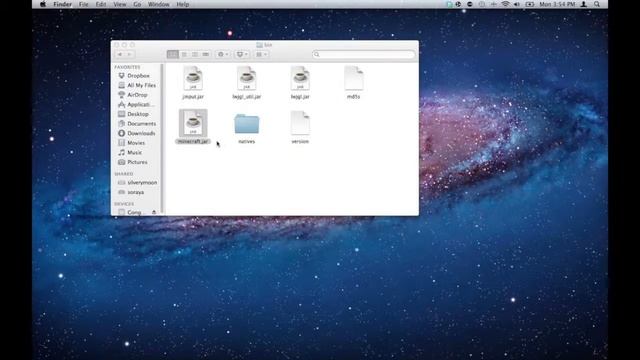This screenshot has width=640, height=360.
Task: Open the user account menu icon
Action: click(584, 4)
